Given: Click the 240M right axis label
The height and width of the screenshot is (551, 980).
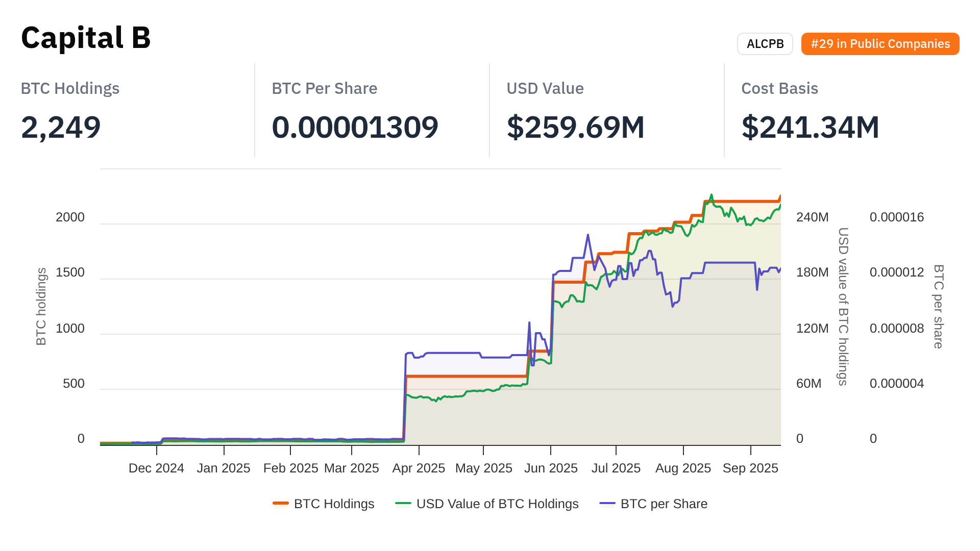Looking at the screenshot, I should (812, 217).
